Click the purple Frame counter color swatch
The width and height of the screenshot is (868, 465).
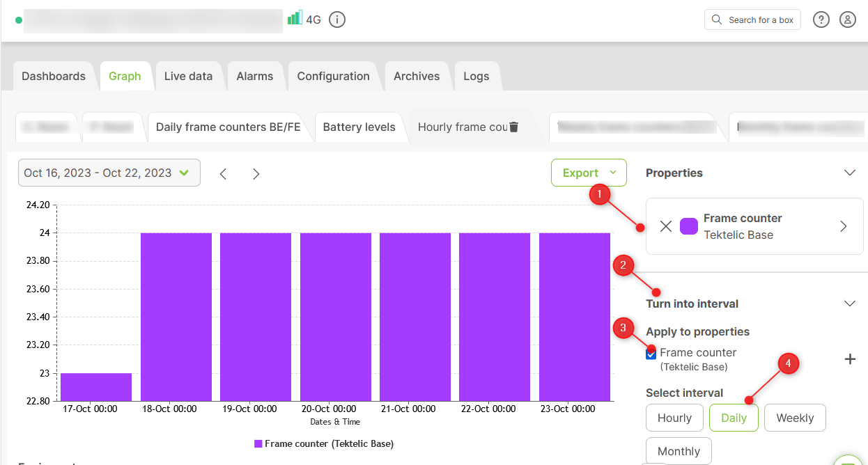[689, 226]
